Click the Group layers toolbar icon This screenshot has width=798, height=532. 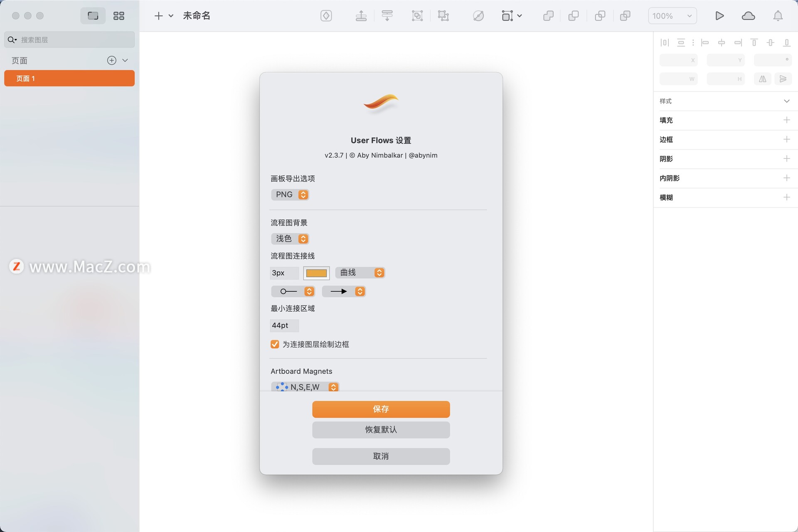417,16
